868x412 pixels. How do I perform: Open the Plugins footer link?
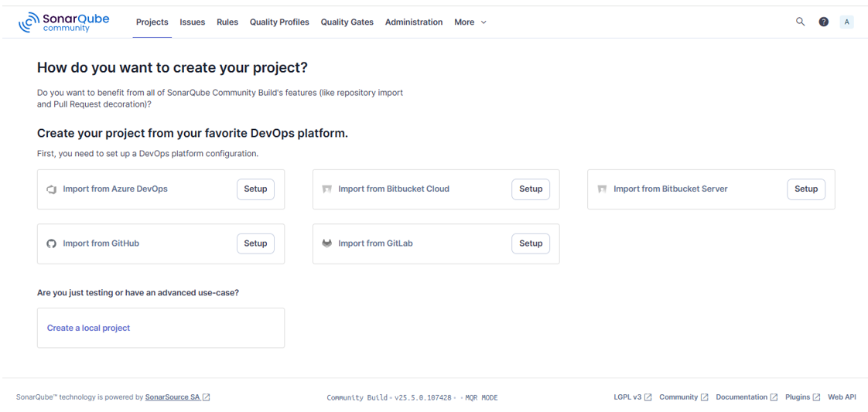[798, 397]
